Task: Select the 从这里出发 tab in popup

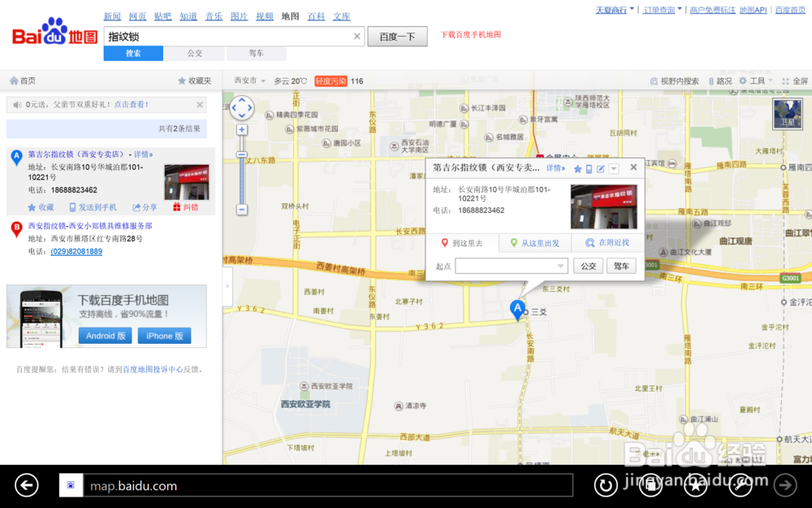Action: pos(535,243)
